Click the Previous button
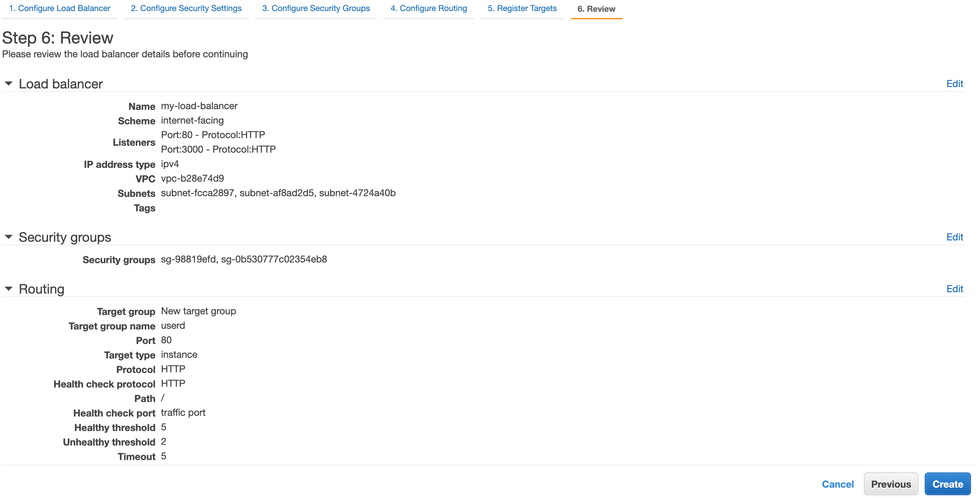The height and width of the screenshot is (498, 980). (891, 484)
